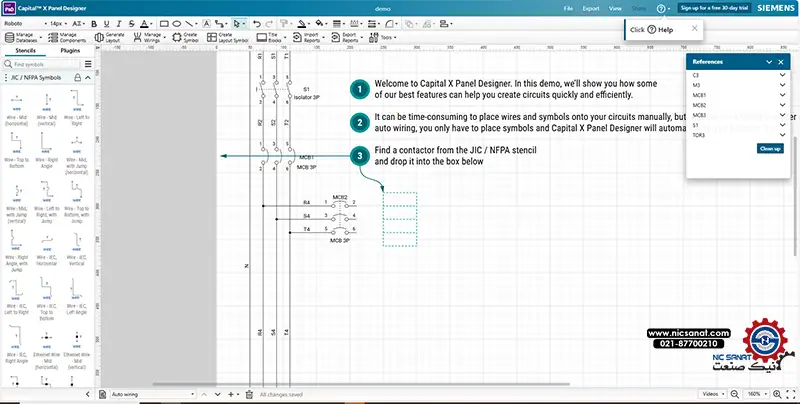Open the Roboto font family dropdown
800x404 pixels.
point(22,22)
